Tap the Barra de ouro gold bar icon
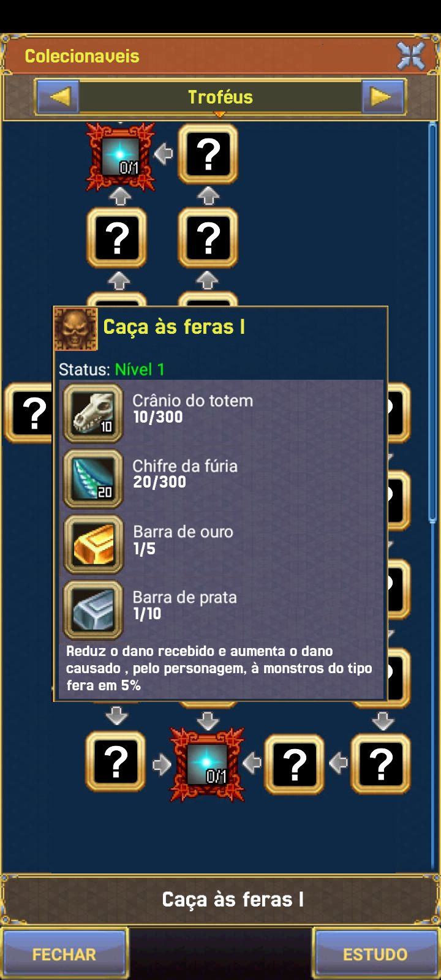The width and height of the screenshot is (441, 980). click(93, 545)
